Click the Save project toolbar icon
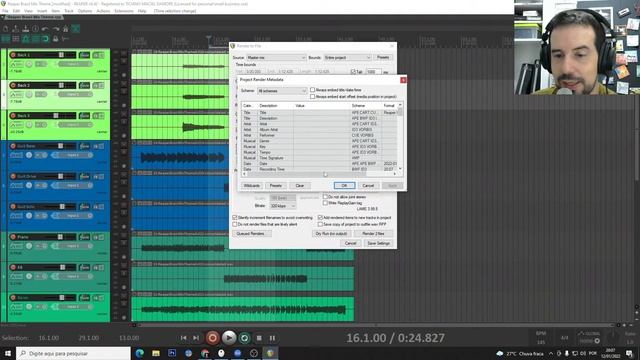The height and width of the screenshot is (360, 640). 25,29
